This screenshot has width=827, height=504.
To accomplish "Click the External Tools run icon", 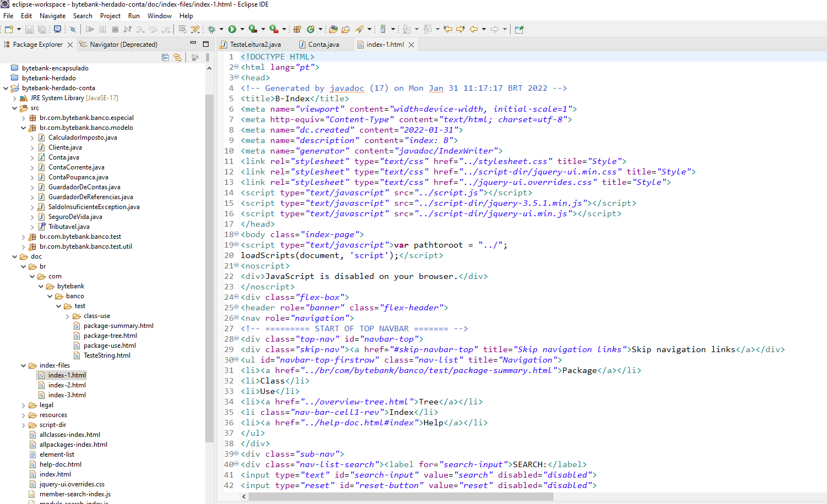I will 273,29.
